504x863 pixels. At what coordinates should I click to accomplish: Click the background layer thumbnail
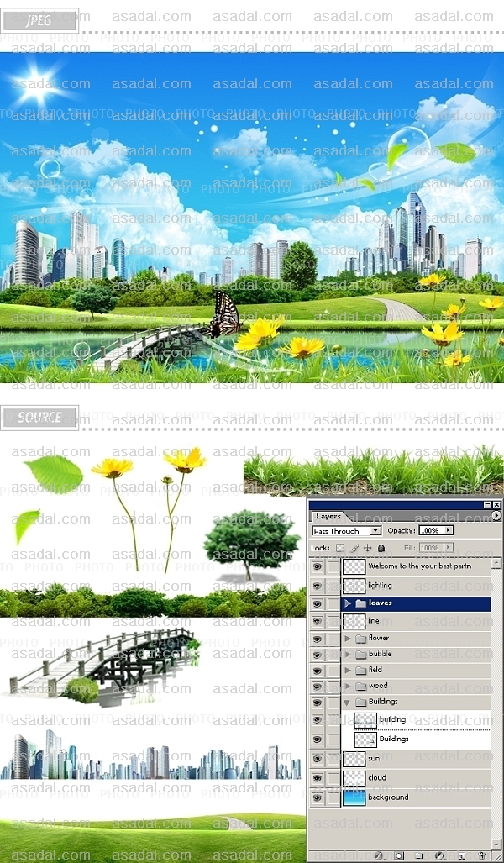tap(354, 797)
